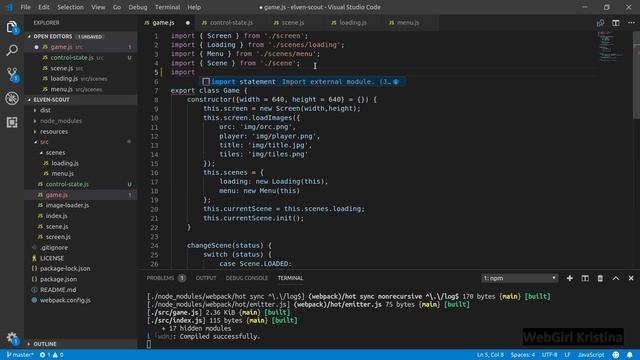Open the Manage gear menu
This screenshot has width=640, height=360.
(12, 338)
